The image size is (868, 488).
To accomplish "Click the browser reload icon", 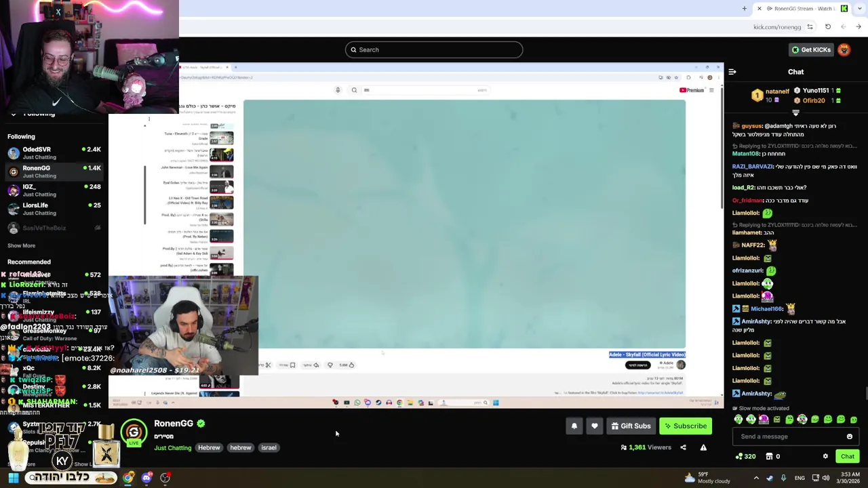I will tap(828, 27).
